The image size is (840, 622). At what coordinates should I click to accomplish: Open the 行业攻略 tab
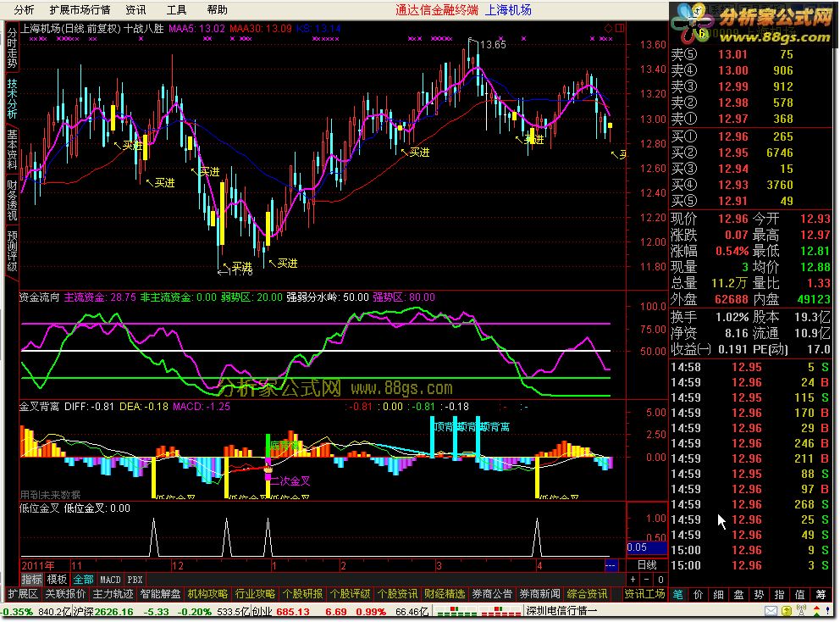pyautogui.click(x=255, y=594)
